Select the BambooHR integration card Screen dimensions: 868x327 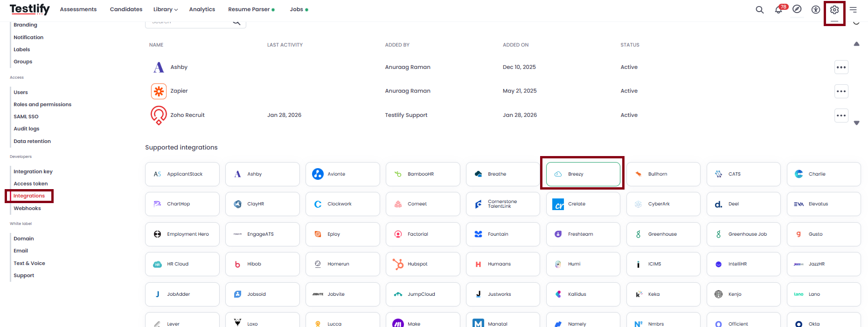[x=423, y=174]
